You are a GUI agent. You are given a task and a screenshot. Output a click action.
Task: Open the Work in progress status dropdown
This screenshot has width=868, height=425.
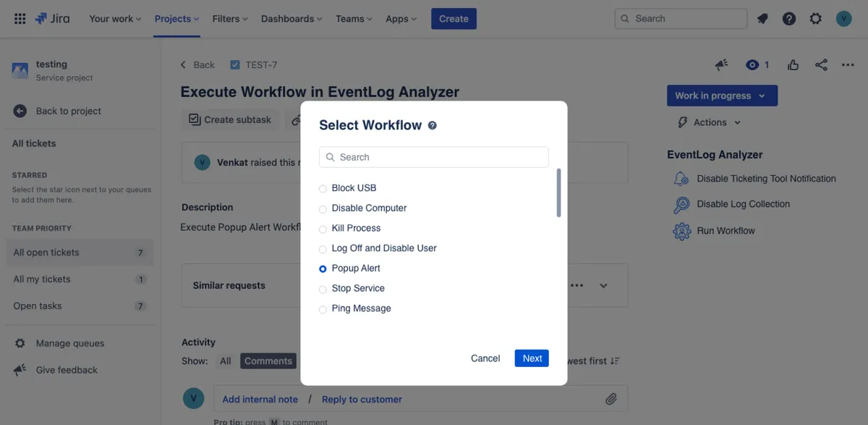click(x=722, y=96)
